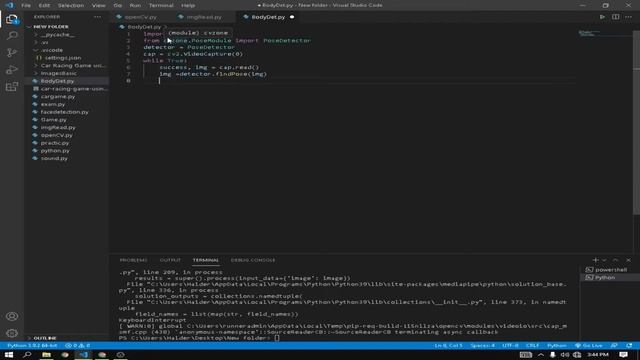Add a new terminal with plus icon
This screenshot has width=640, height=360.
595,260
